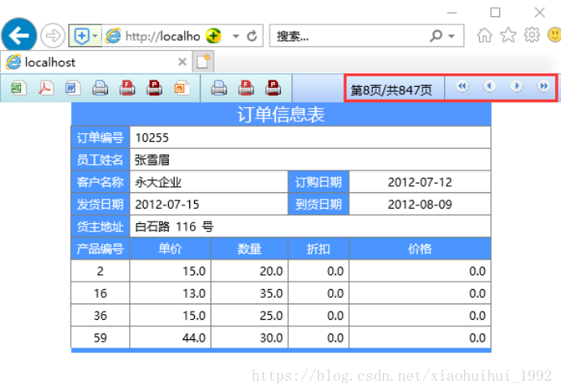Click employee name 张雪眉
The image size is (561, 392).
152,160
